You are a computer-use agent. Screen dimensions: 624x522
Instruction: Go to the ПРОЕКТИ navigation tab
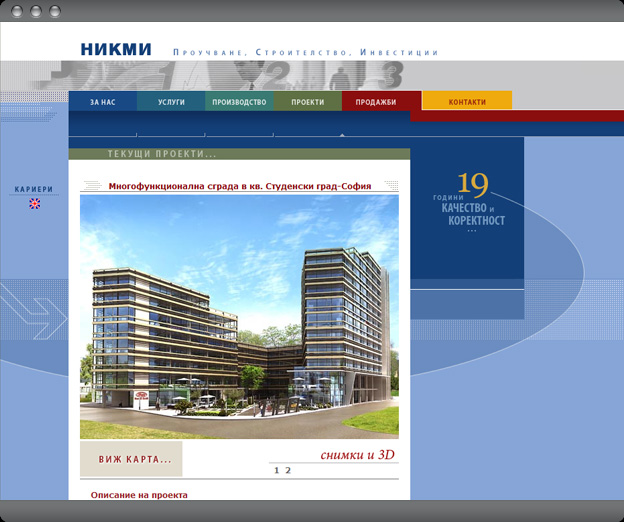(x=308, y=101)
